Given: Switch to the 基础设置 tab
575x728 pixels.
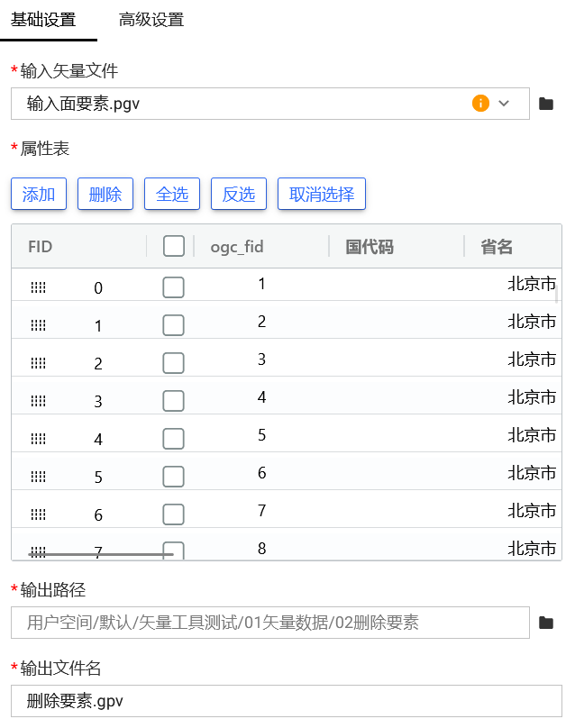Looking at the screenshot, I should coord(43,20).
